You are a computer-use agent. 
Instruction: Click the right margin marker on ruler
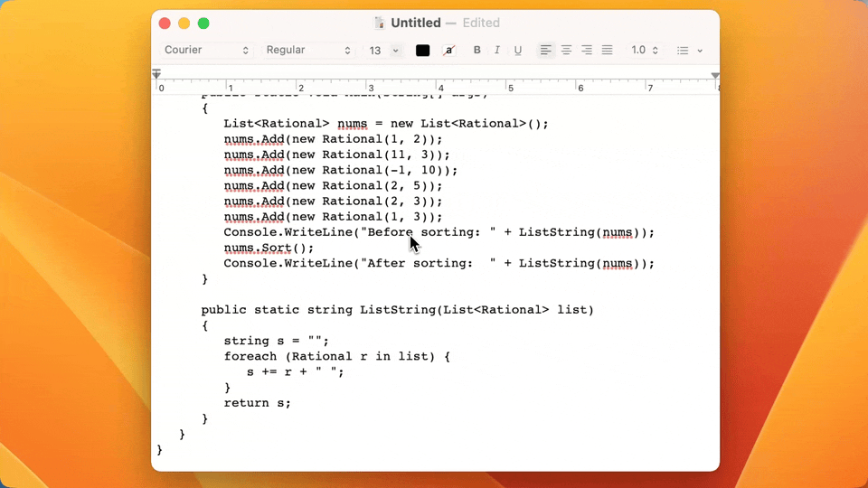click(715, 75)
